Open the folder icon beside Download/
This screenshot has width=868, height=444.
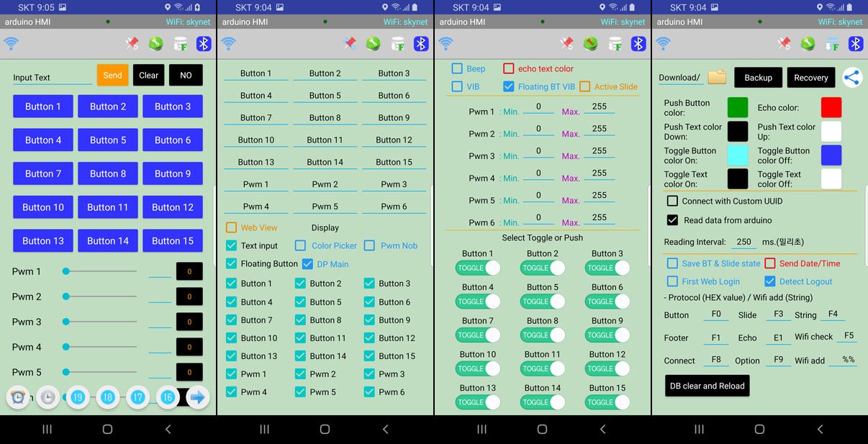(717, 77)
